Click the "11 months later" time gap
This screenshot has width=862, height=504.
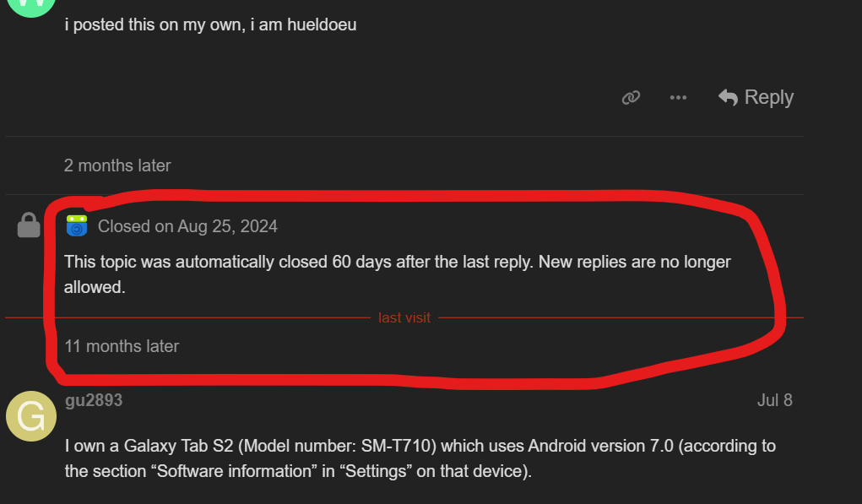click(122, 346)
